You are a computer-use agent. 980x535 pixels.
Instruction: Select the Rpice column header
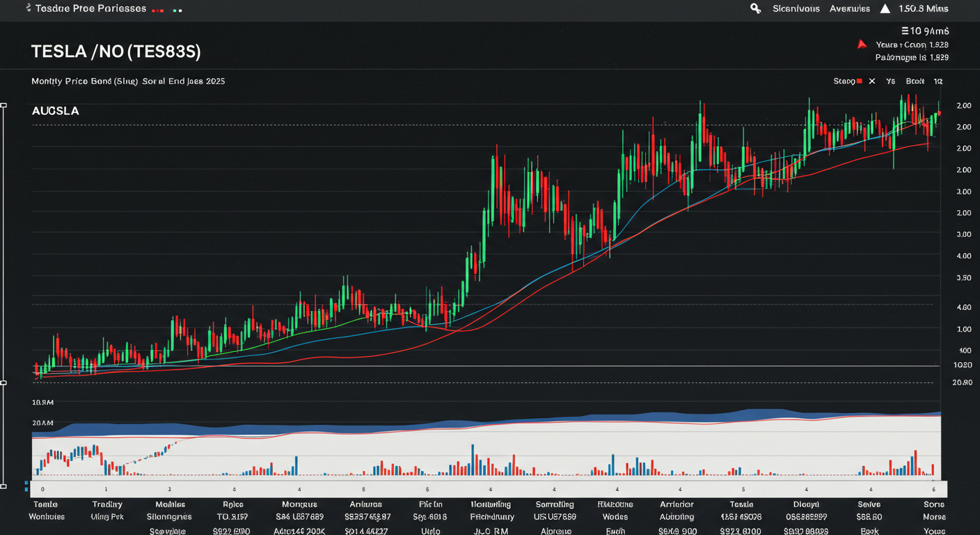(x=232, y=504)
